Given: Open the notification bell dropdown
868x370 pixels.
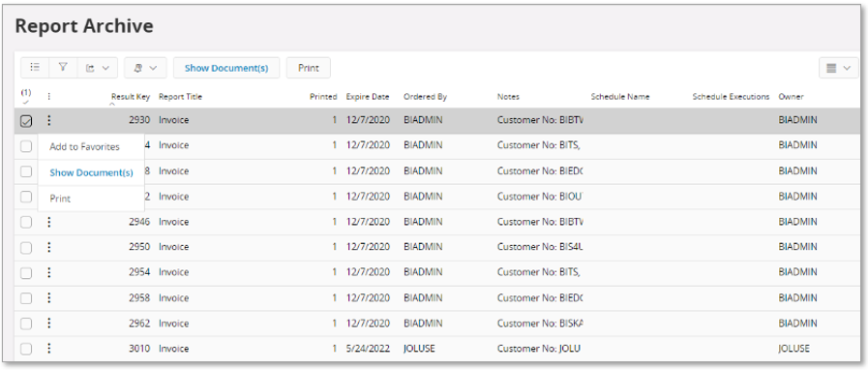Looking at the screenshot, I should (145, 68).
